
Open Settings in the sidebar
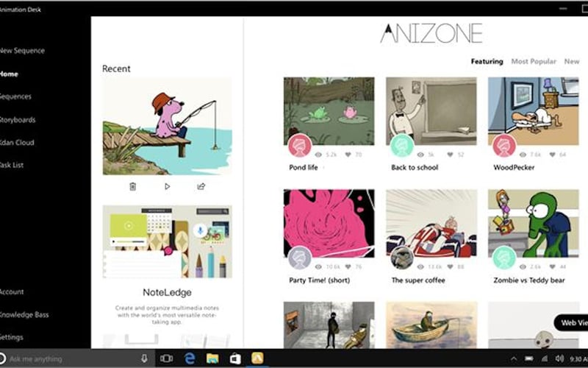click(x=12, y=337)
